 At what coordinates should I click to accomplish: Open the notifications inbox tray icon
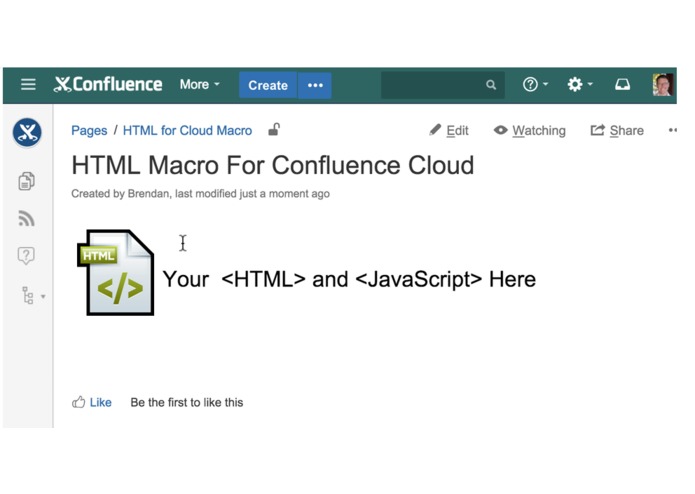[x=622, y=84]
